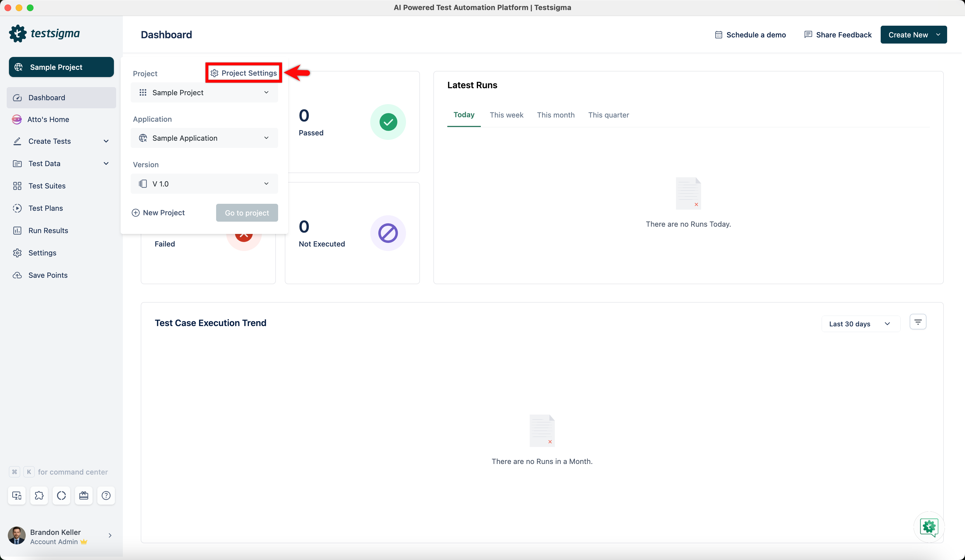Image resolution: width=965 pixels, height=560 pixels.
Task: Click the puzzle piece addons icon
Action: [x=39, y=495]
